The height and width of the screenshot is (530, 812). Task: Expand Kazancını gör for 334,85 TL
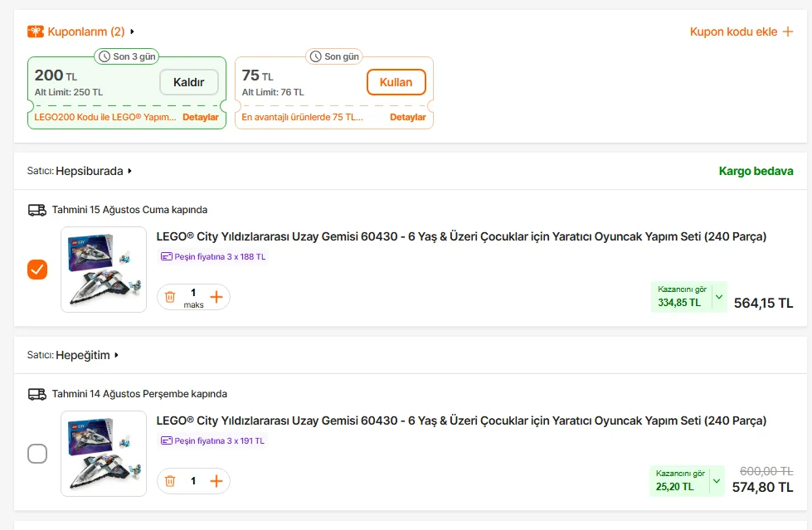[x=718, y=296]
